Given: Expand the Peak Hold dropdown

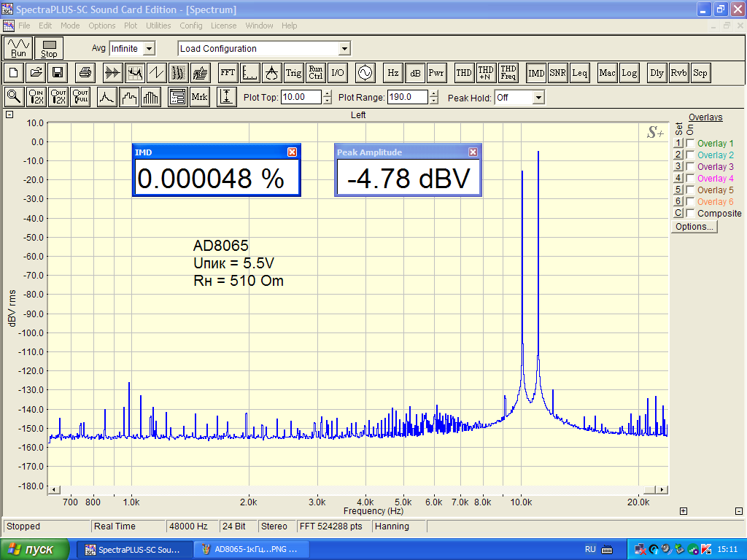Looking at the screenshot, I should (x=538, y=98).
